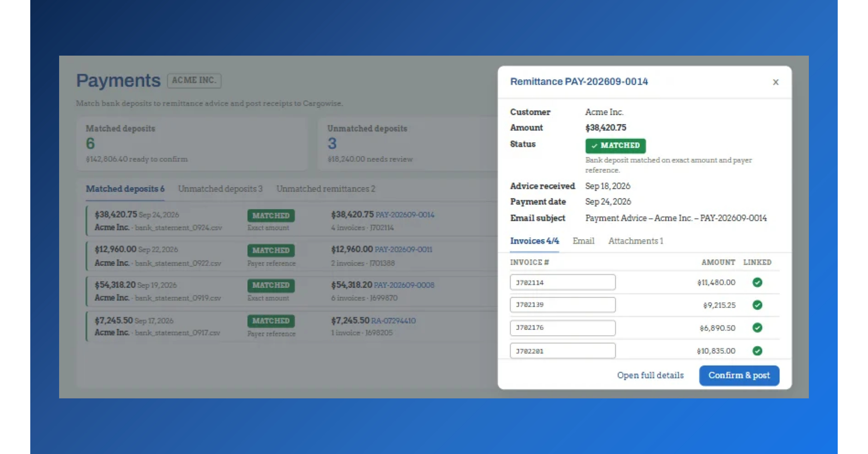Click the J702201 invoice number field
Image resolution: width=868 pixels, height=454 pixels.
click(563, 351)
